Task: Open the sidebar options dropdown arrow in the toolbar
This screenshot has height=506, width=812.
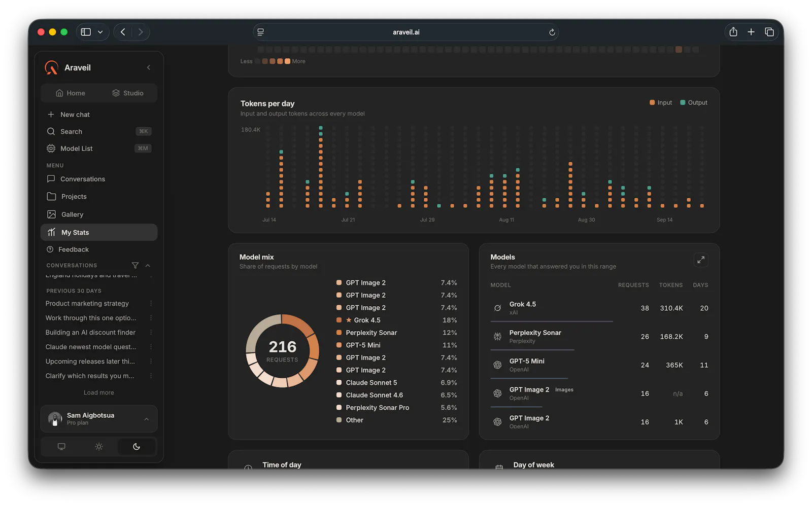Action: [x=100, y=32]
